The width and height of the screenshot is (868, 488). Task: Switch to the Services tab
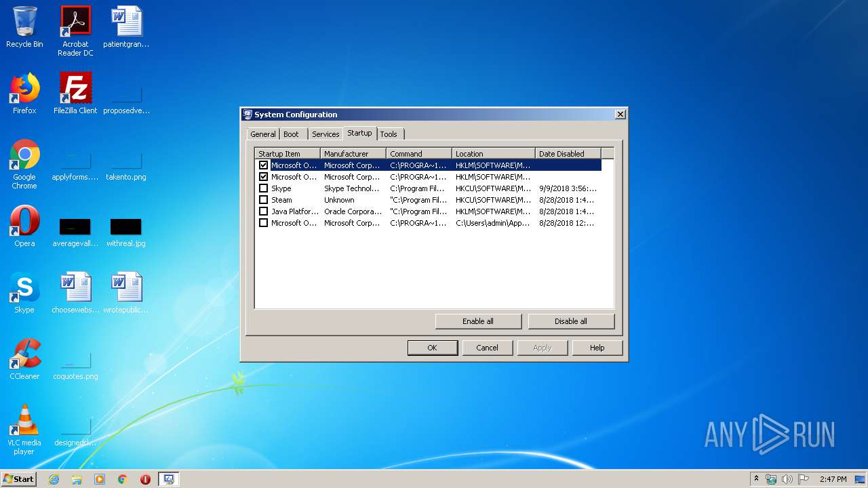(325, 134)
